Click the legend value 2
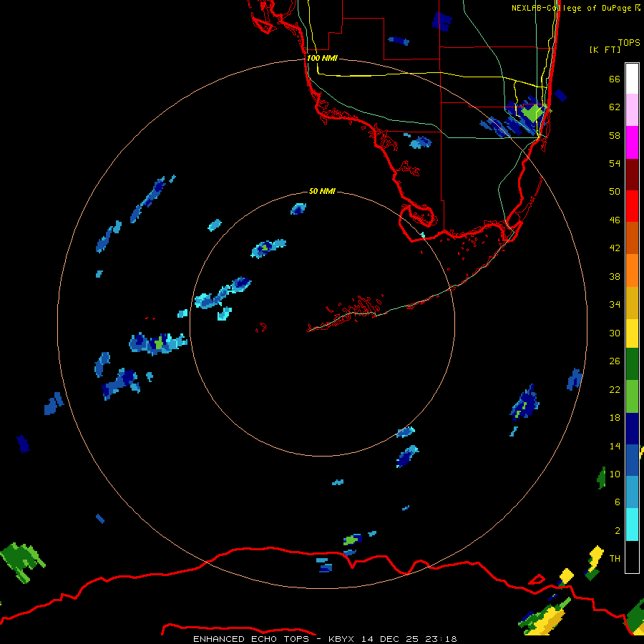The image size is (644, 644). coord(618,531)
